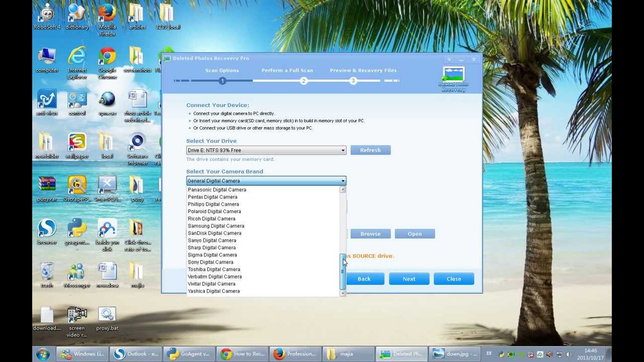Open the Windows Start menu
The height and width of the screenshot is (362, 644).
click(43, 354)
